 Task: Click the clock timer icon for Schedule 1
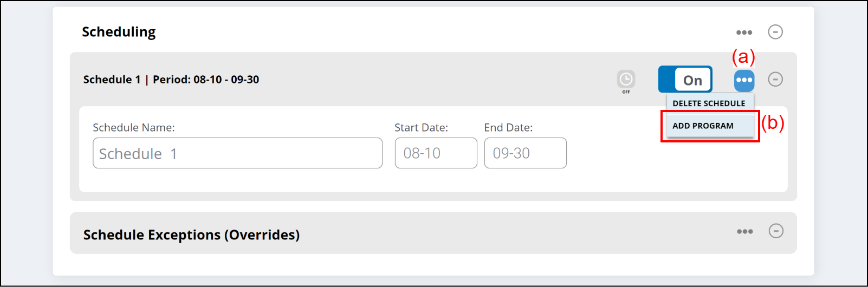[626, 80]
